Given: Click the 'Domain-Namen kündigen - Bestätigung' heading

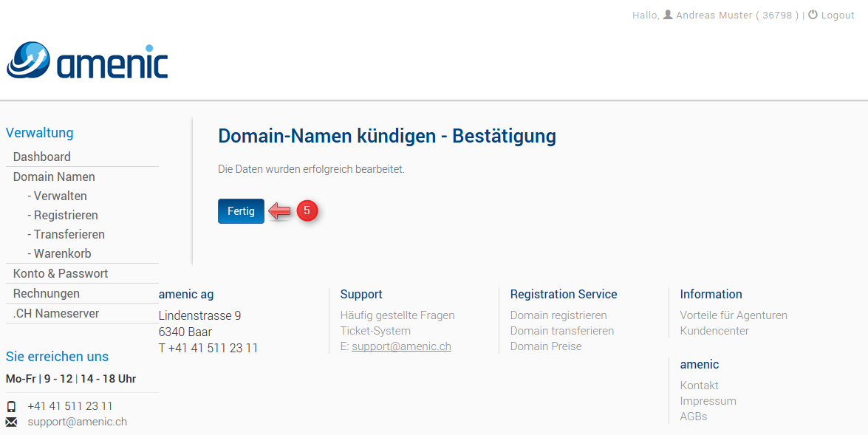Looking at the screenshot, I should coord(387,136).
